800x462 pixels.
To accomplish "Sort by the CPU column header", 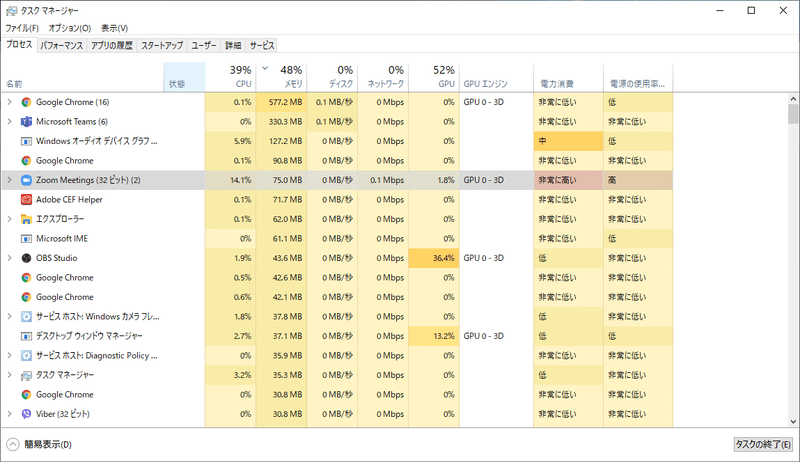I will tap(231, 76).
